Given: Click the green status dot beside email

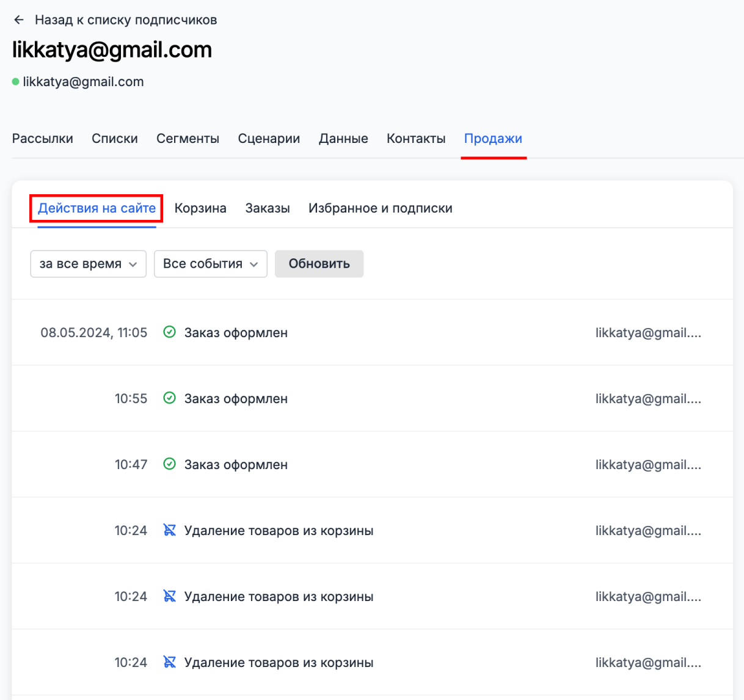Looking at the screenshot, I should (16, 82).
